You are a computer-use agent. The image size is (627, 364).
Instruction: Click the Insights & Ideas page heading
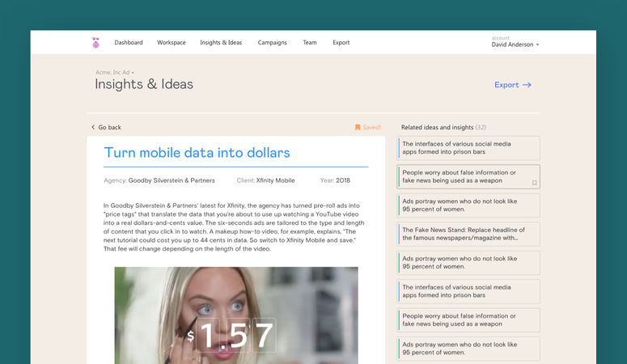(x=144, y=84)
